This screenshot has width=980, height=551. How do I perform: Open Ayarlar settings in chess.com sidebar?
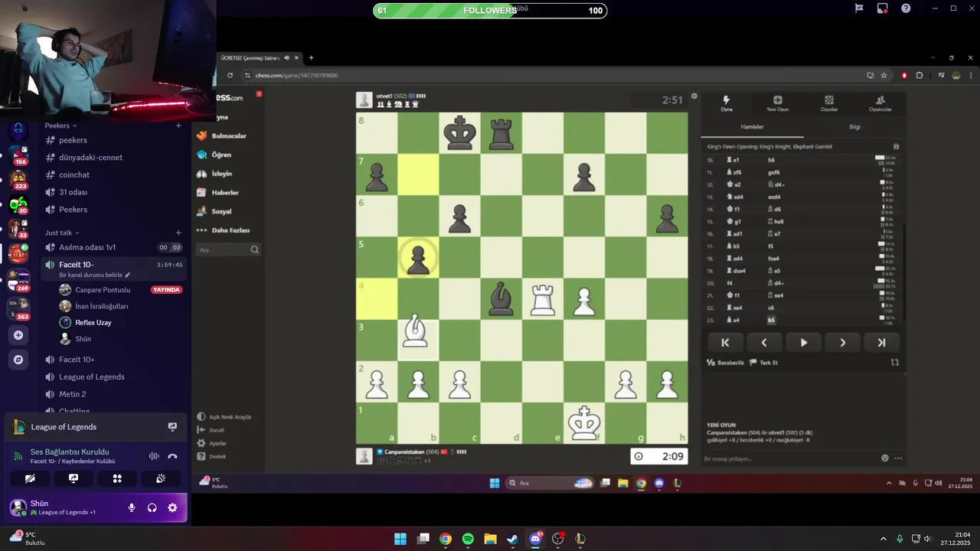[212, 443]
